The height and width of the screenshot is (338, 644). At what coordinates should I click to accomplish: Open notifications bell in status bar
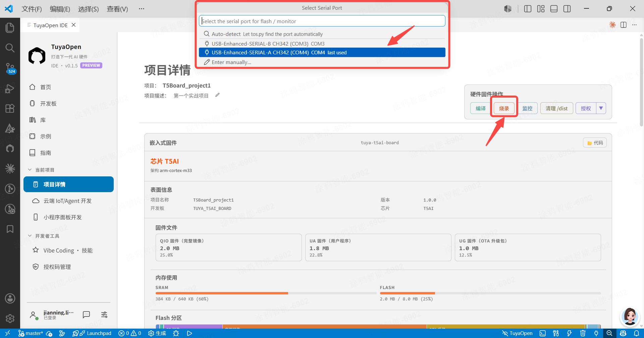tap(636, 333)
